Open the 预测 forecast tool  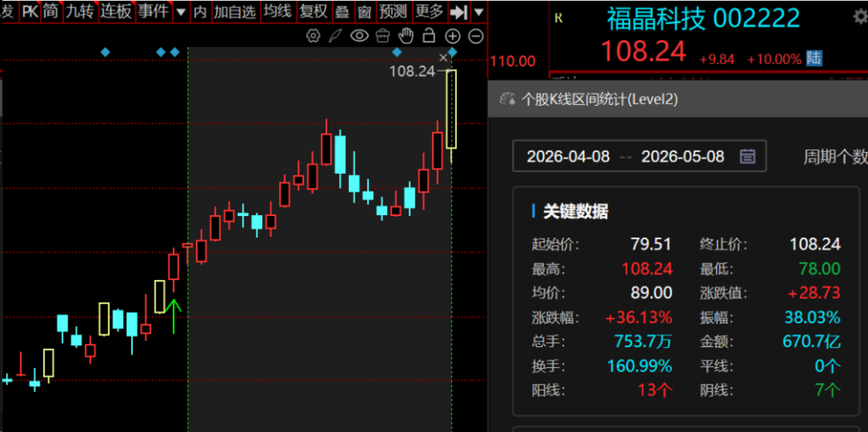pyautogui.click(x=393, y=11)
